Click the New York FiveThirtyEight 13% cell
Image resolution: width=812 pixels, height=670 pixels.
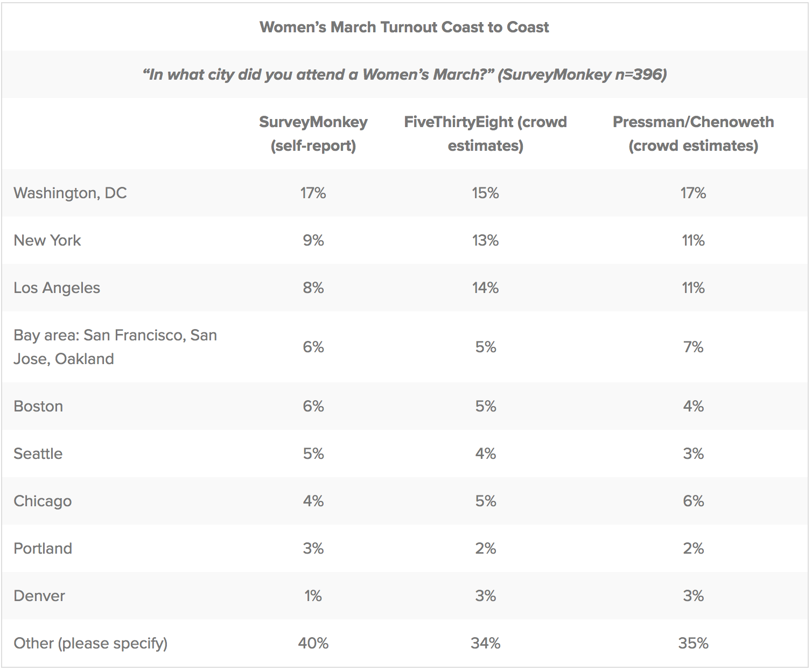coord(486,240)
